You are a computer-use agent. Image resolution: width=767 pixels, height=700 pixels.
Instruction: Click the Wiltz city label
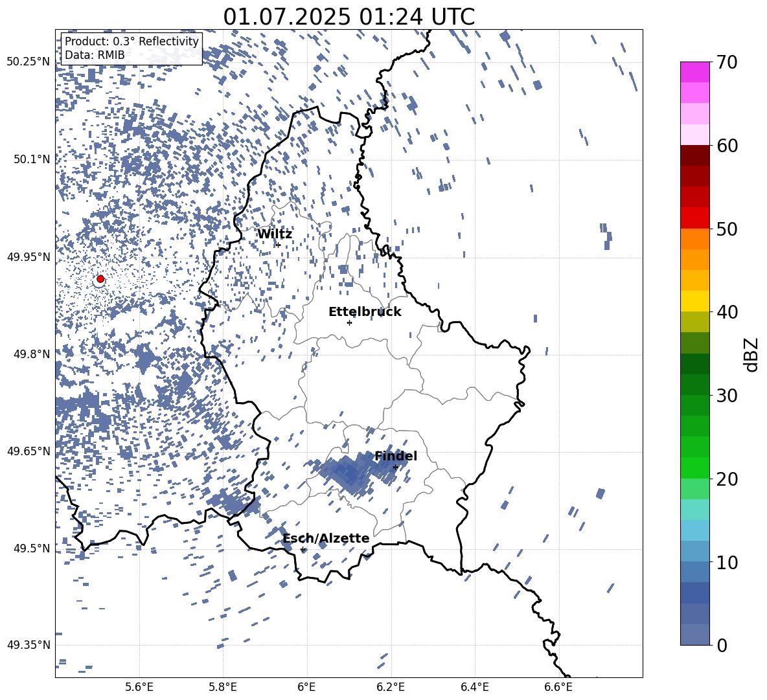click(275, 234)
